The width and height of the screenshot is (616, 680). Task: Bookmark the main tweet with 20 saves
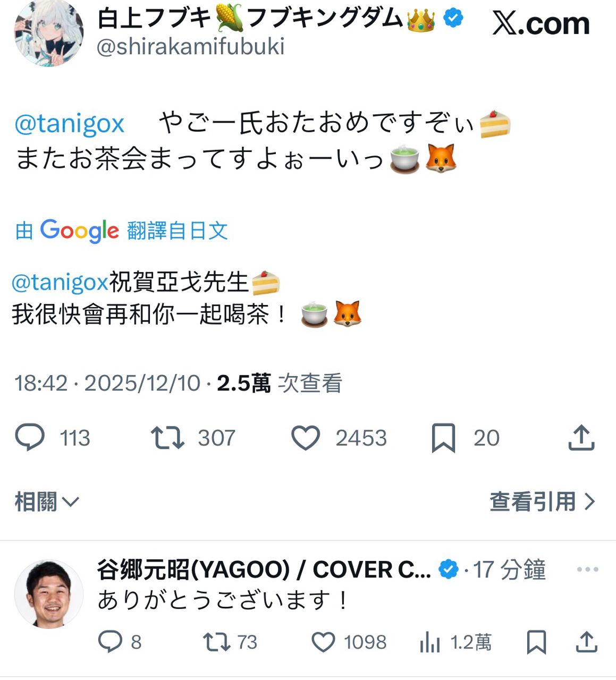443,438
